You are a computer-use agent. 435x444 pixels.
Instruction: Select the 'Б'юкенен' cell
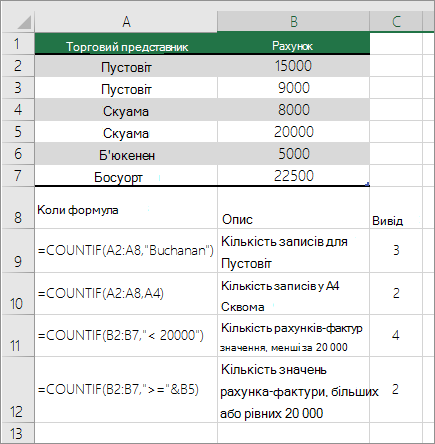click(x=126, y=154)
